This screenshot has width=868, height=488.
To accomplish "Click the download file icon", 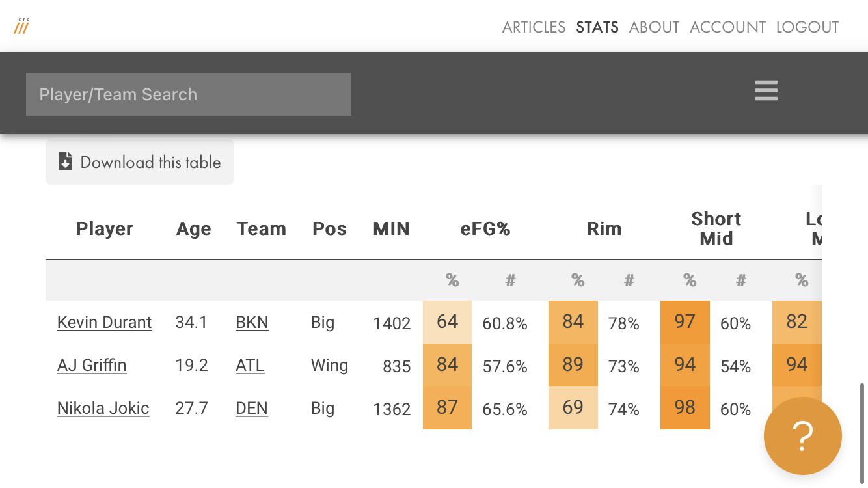I will 65,161.
